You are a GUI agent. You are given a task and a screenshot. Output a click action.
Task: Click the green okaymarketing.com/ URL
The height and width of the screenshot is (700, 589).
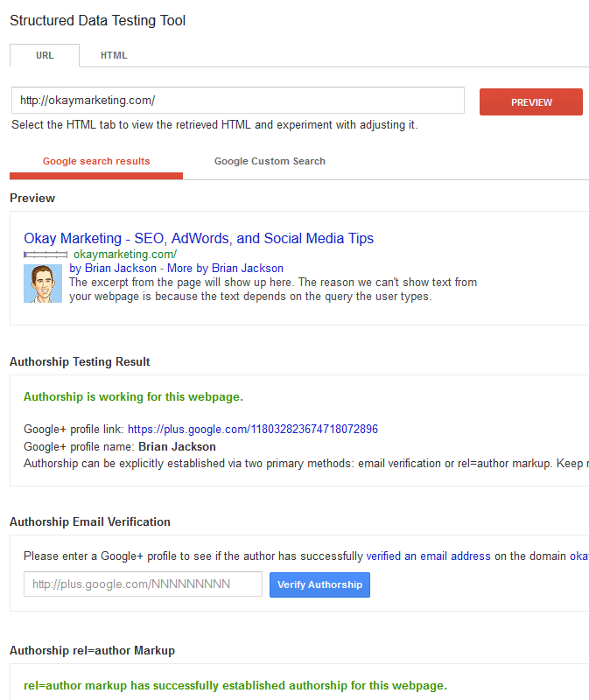point(125,255)
